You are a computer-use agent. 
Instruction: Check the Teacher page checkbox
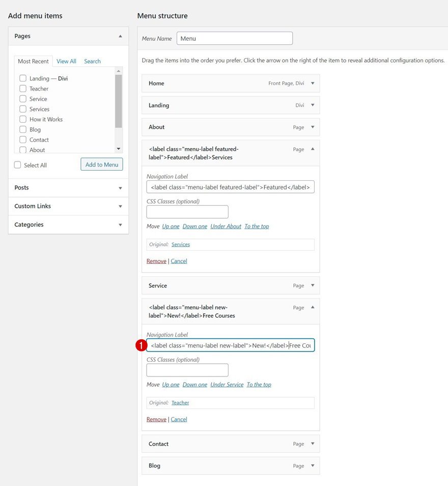coord(23,89)
